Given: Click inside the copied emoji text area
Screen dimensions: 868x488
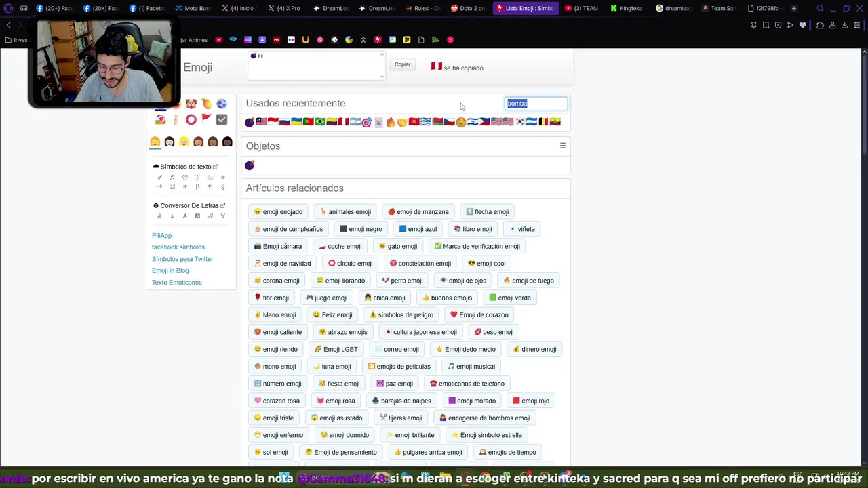Looking at the screenshot, I should point(317,66).
